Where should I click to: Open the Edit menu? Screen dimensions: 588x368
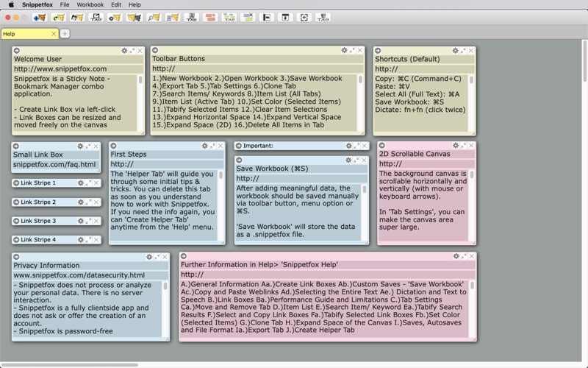(116, 4)
